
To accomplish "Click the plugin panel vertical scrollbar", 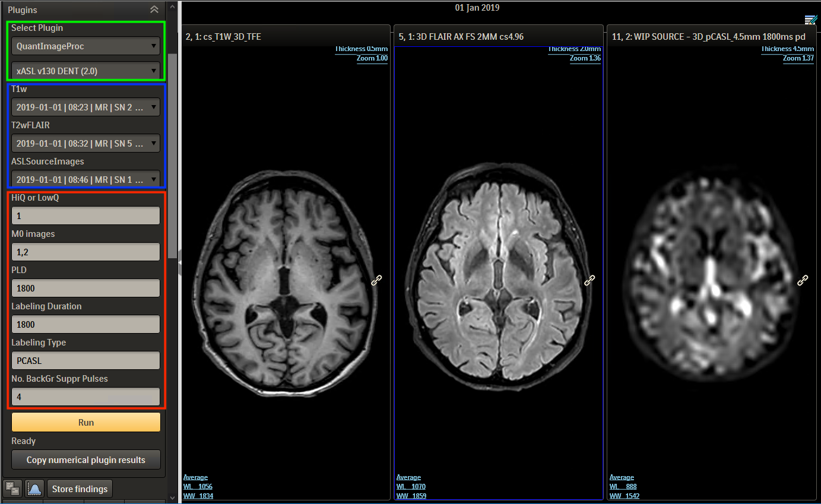I will (x=172, y=148).
